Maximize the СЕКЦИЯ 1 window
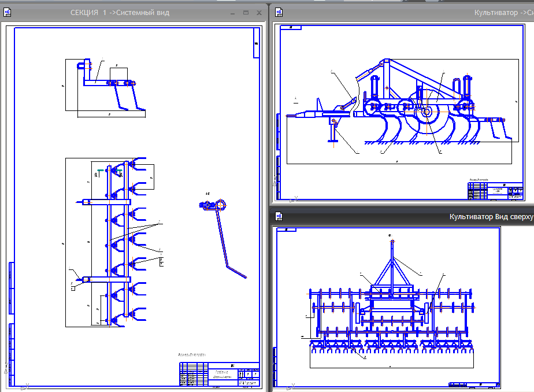This screenshot has width=534, height=392. [x=246, y=13]
